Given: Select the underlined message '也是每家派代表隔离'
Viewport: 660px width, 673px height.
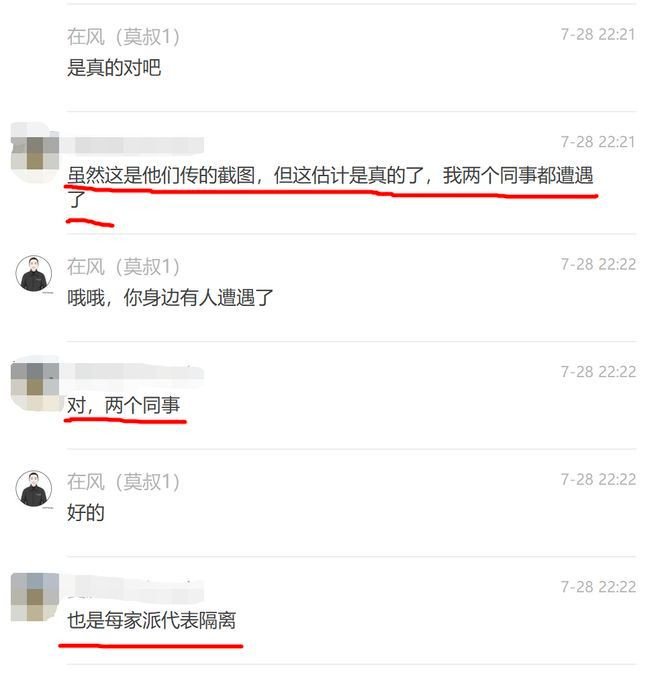Looking at the screenshot, I should coord(151,620).
